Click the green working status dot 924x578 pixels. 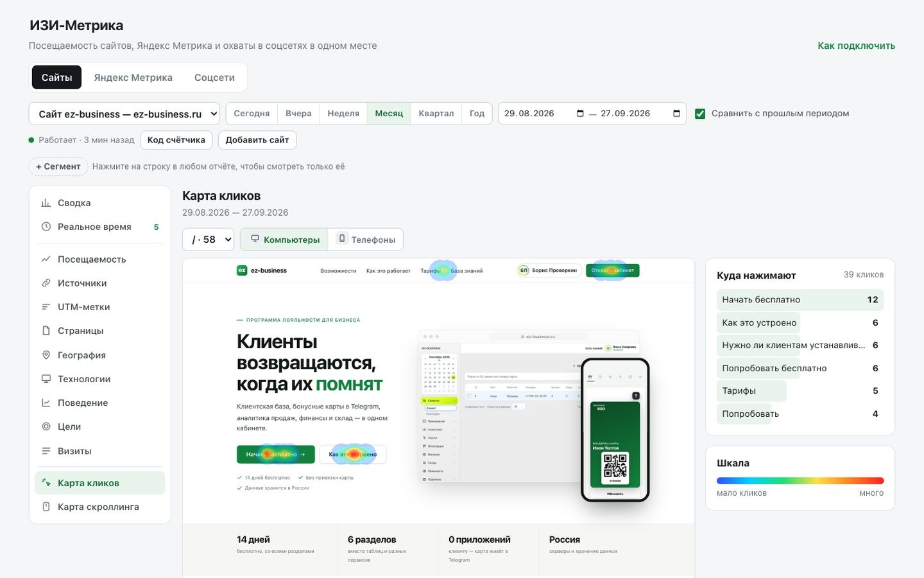click(31, 140)
